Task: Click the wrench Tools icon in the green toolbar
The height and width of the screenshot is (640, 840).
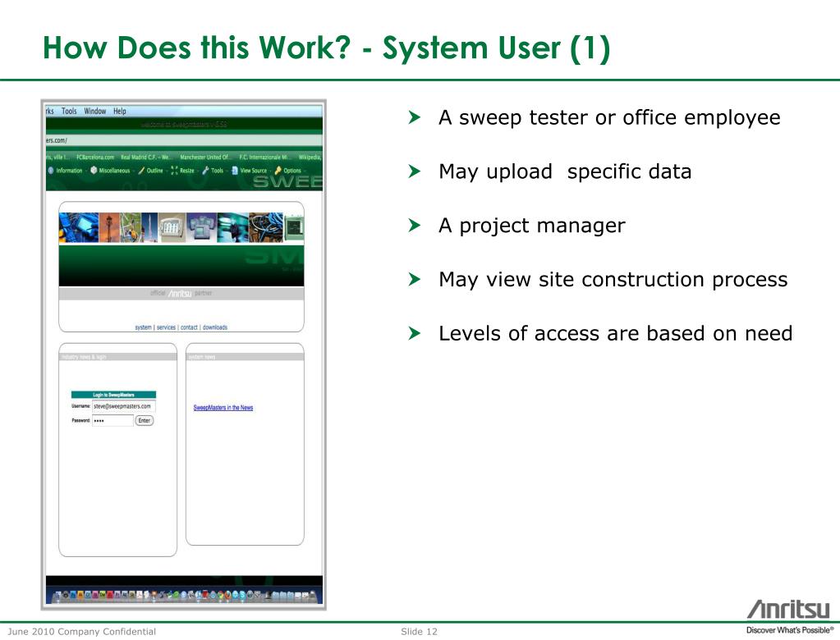Action: click(x=206, y=170)
